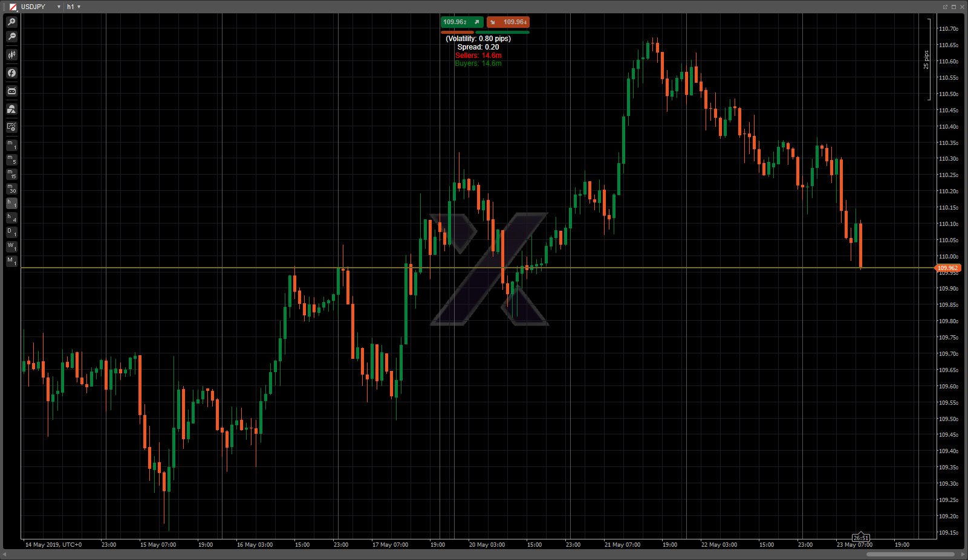Click the 15 May 07:00 time label

pyautogui.click(x=158, y=545)
